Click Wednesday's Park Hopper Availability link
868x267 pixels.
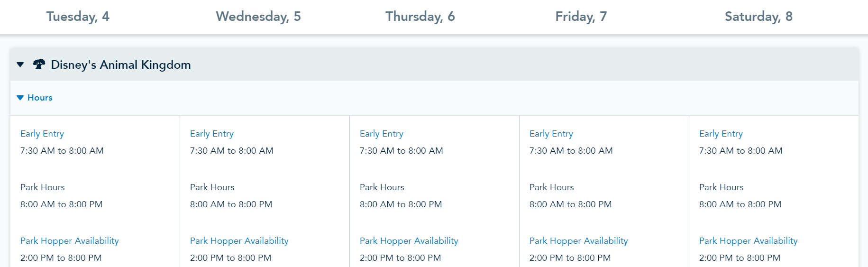[239, 241]
